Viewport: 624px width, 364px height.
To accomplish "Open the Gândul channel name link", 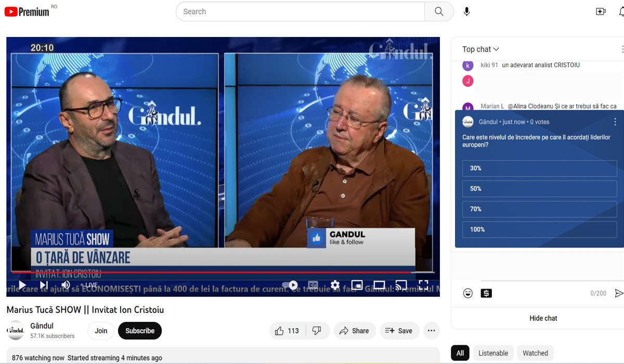I will [42, 326].
